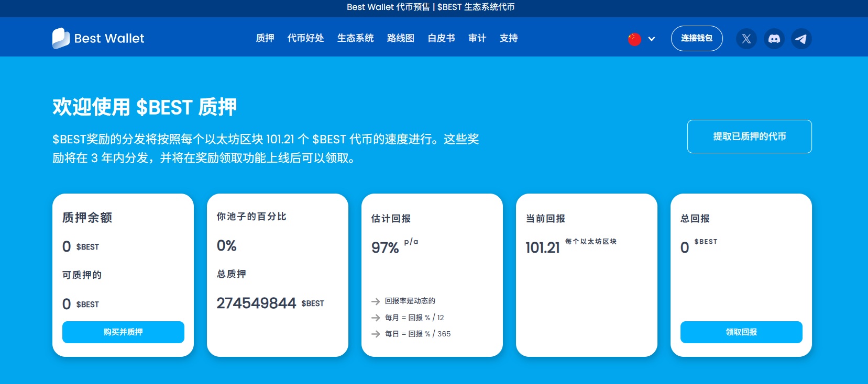The height and width of the screenshot is (384, 868).
Task: Click the China flag language icon
Action: pos(634,39)
